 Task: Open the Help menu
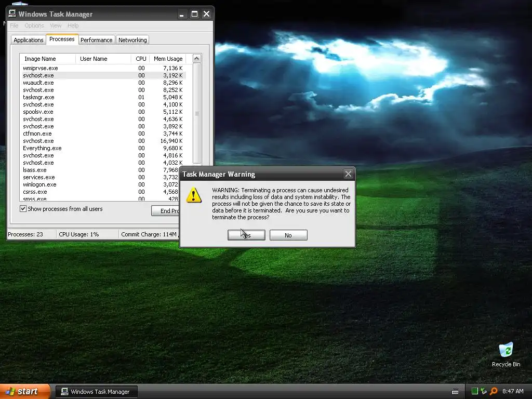tap(73, 25)
